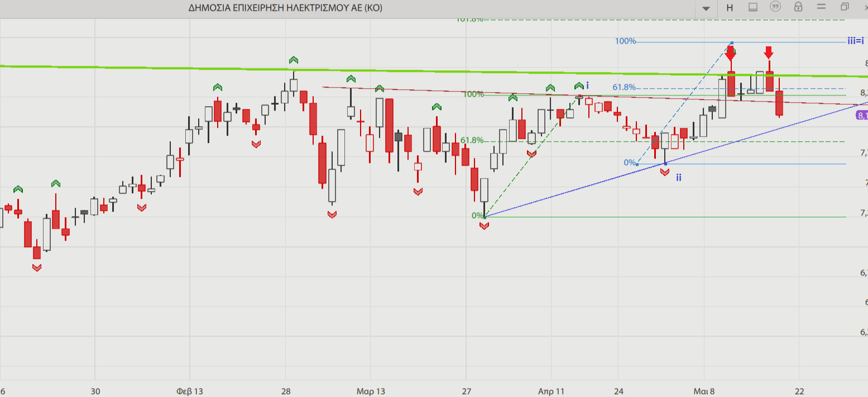Select green fractal marker above Feb 28 high
Screen dimensions: 868x397
(294, 60)
